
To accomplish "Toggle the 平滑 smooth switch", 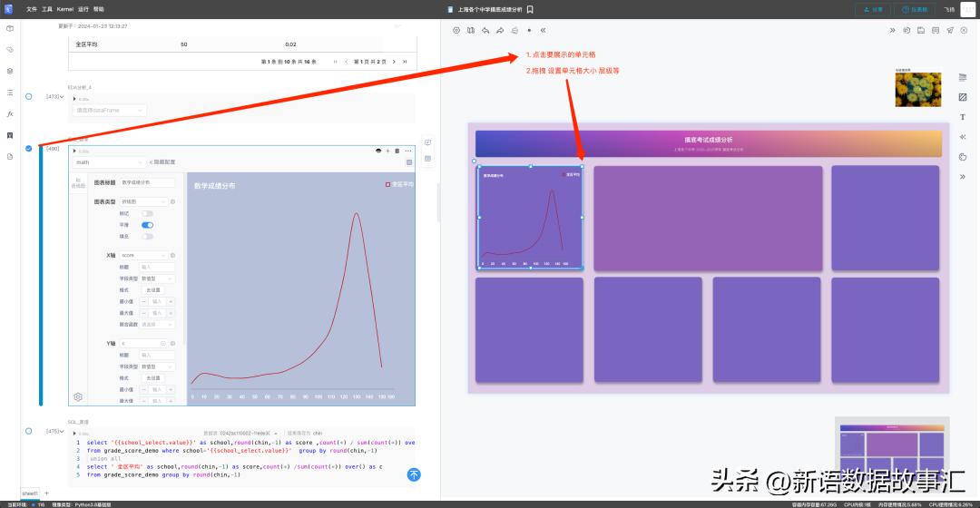I will pyautogui.click(x=147, y=224).
